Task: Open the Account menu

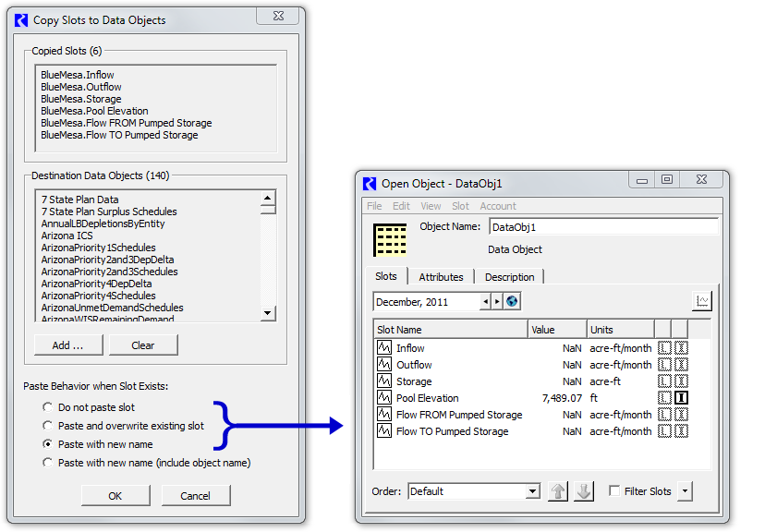Action: [497, 206]
